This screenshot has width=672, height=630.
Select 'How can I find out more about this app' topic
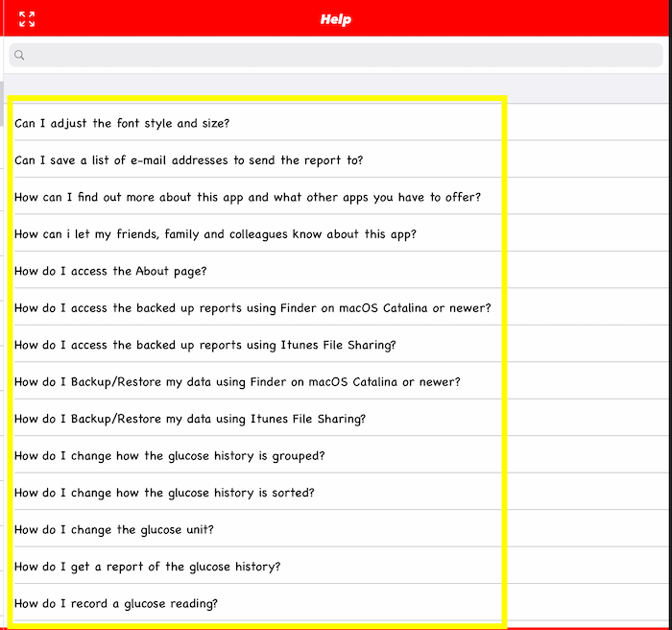click(x=247, y=197)
